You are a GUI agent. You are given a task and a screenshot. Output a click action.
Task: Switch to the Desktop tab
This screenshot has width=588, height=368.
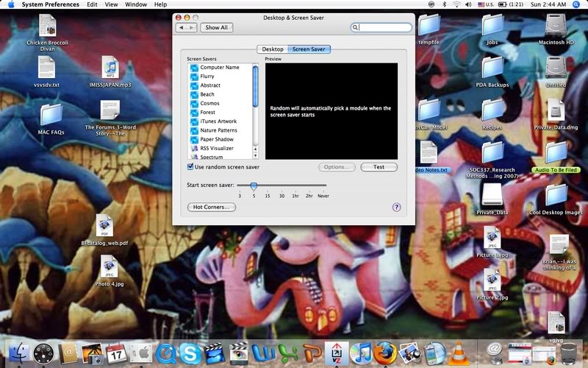273,49
